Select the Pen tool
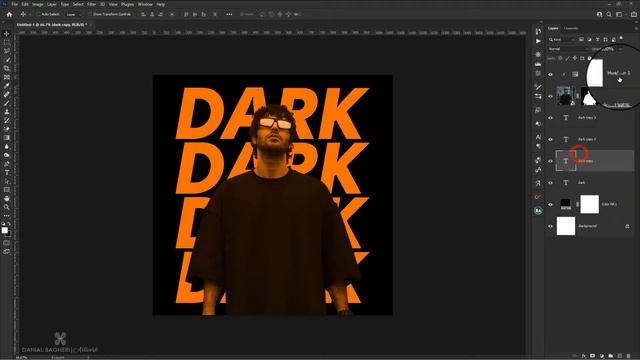 pos(7,164)
